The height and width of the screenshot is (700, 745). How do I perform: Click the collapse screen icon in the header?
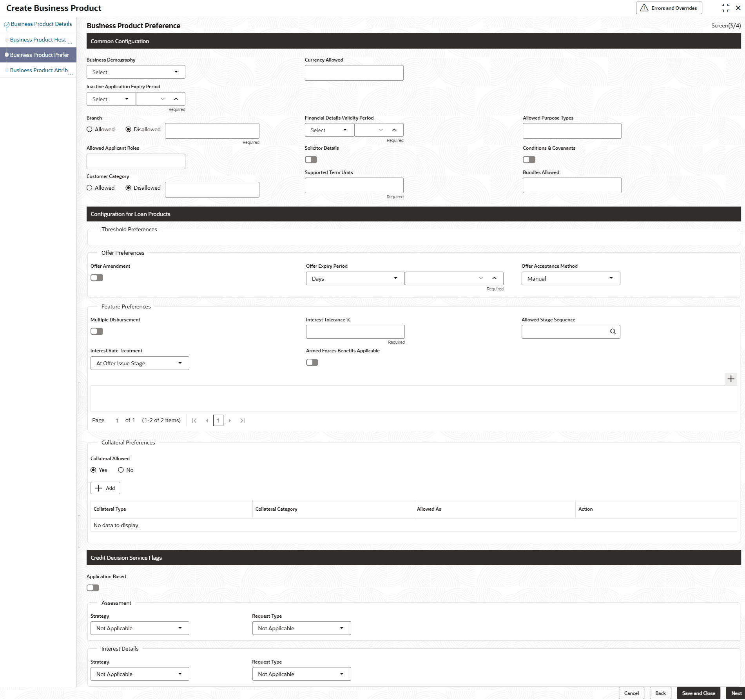tap(725, 8)
